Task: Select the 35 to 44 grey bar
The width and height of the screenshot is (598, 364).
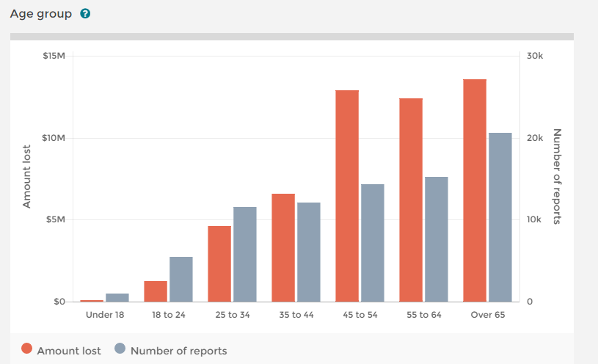Action: click(309, 252)
